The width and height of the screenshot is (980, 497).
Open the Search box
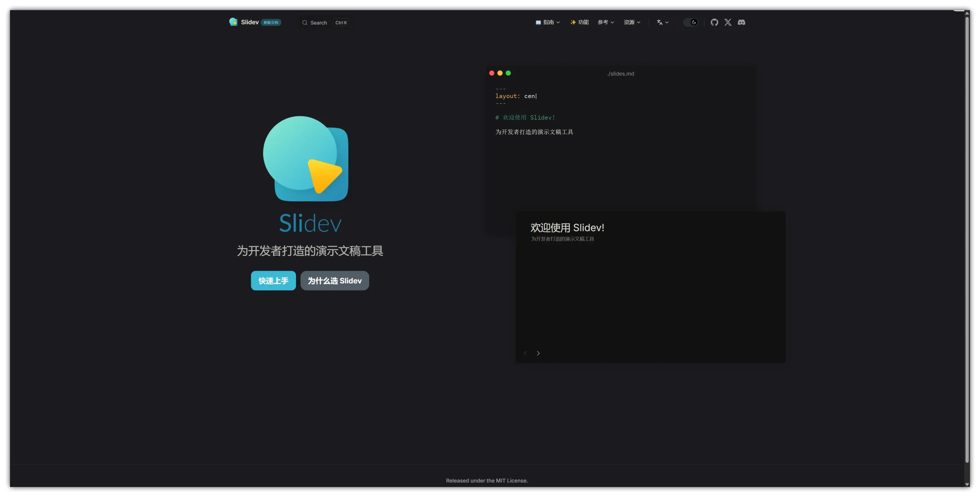pyautogui.click(x=325, y=23)
